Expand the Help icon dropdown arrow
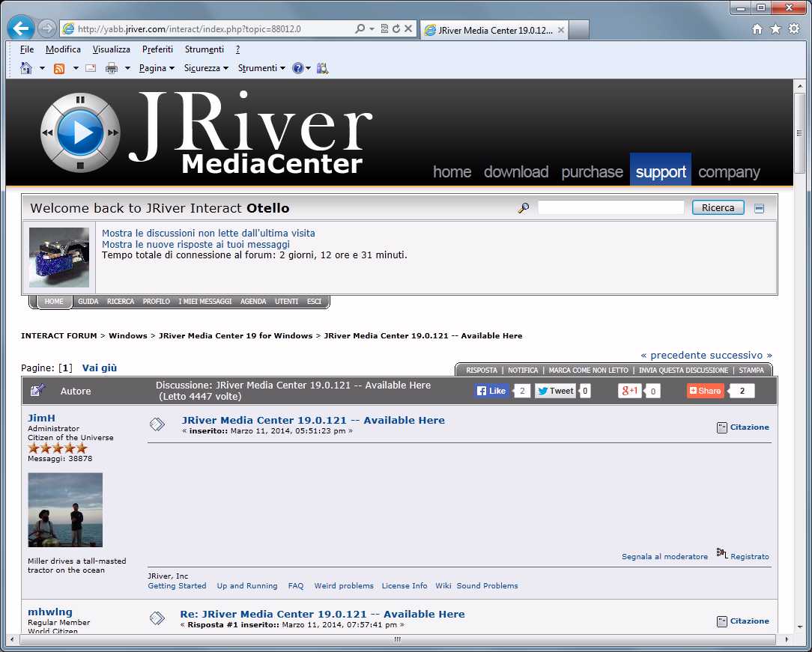Image resolution: width=812 pixels, height=652 pixels. click(x=308, y=68)
